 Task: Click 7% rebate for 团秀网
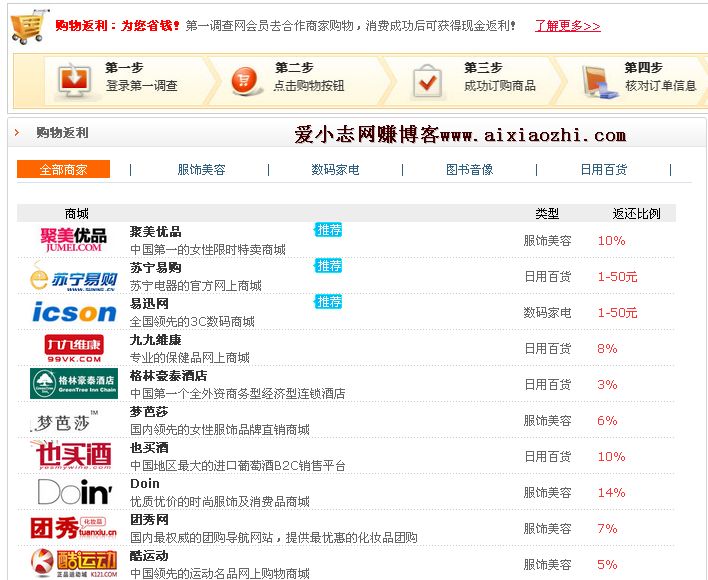tap(607, 529)
